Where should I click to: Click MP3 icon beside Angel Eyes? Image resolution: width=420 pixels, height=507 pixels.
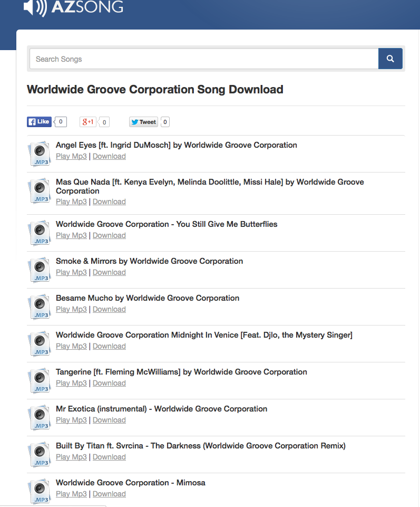(40, 154)
